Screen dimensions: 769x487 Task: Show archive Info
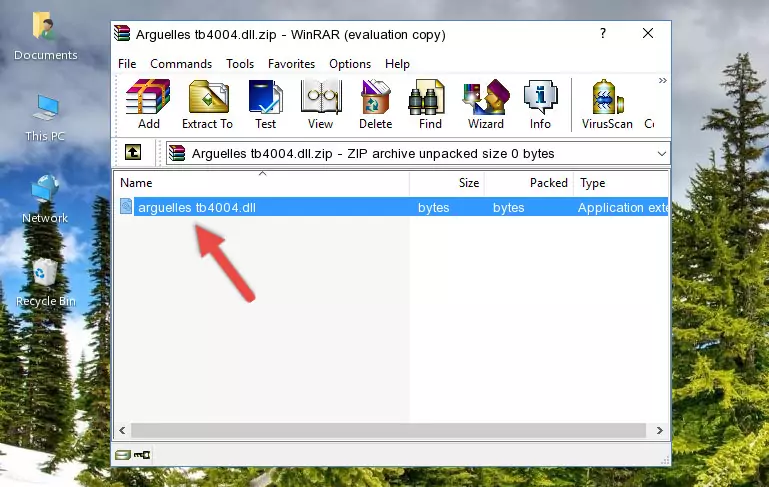pos(540,104)
